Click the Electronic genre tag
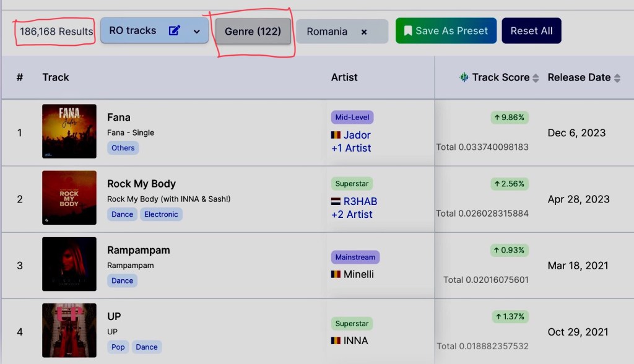Viewport: 634px width, 364px height. (161, 214)
